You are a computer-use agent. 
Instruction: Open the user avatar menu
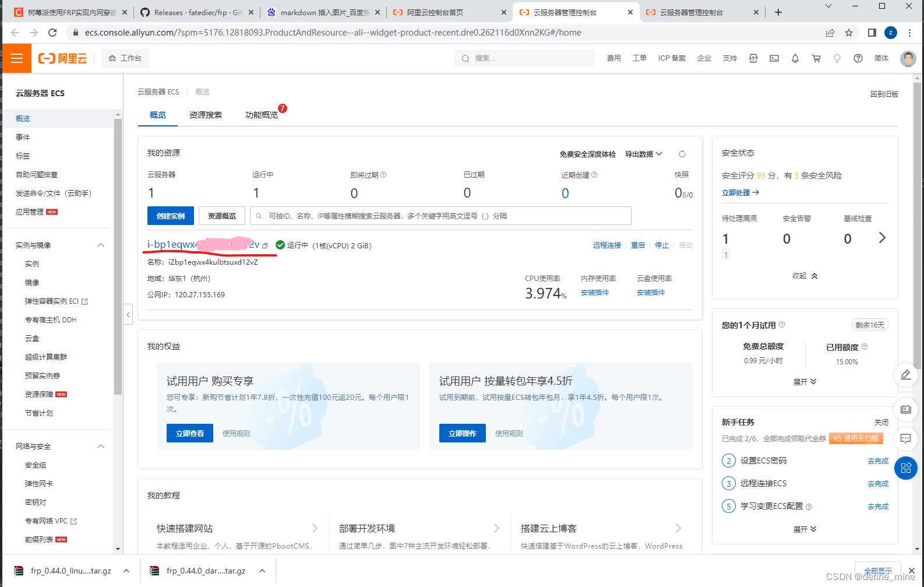(908, 58)
